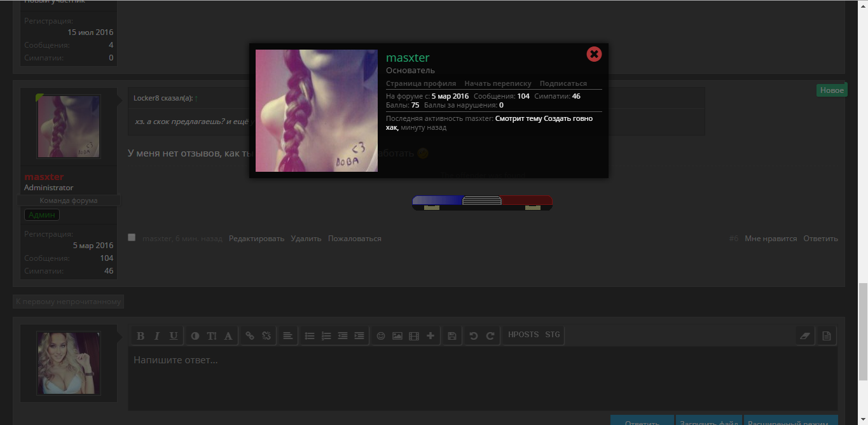Click the 'Загрузить файл' button
Viewport: 868px width, 425px height.
coord(708,421)
